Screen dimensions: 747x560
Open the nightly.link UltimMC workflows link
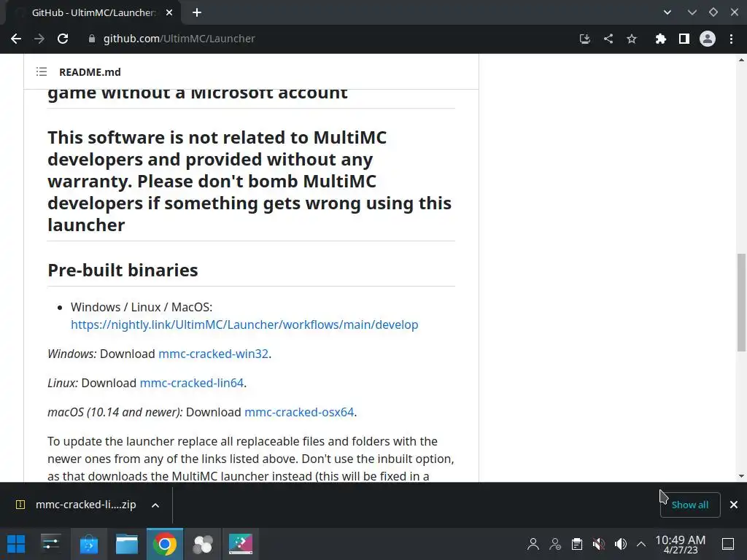[244, 324]
